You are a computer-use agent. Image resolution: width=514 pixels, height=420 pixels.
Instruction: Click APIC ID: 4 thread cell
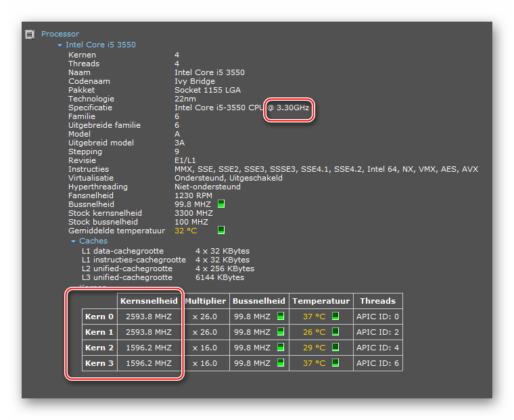point(377,348)
